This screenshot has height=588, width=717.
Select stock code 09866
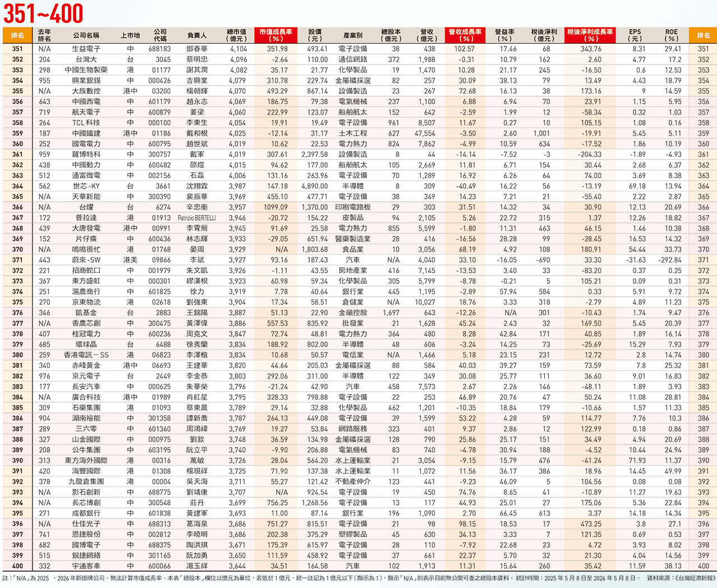point(161,260)
